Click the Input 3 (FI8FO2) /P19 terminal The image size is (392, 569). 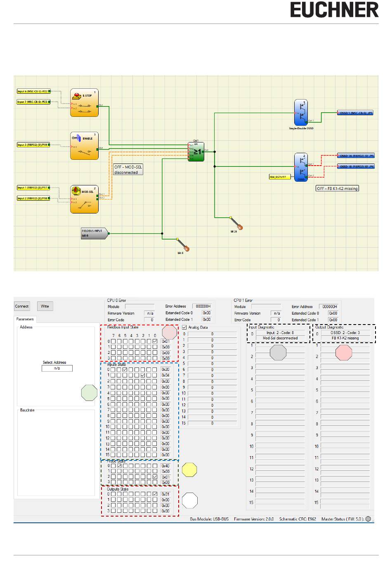pos(33,145)
